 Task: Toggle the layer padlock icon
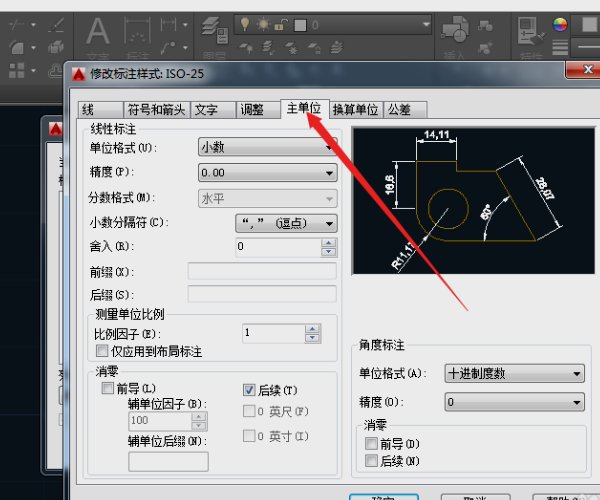point(281,25)
